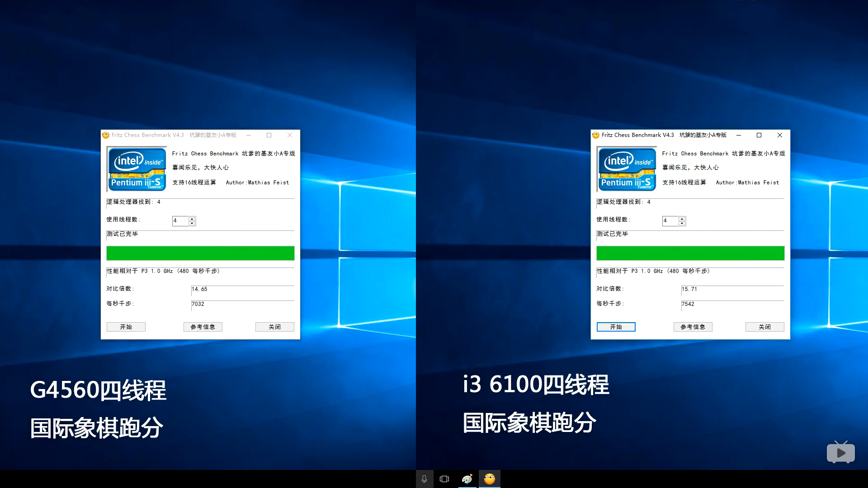Open 参考信息 in i3 6100 window

(693, 327)
